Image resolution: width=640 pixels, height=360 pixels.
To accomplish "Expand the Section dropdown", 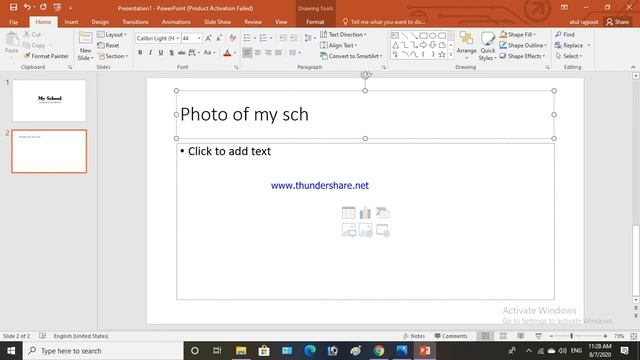I will point(113,56).
